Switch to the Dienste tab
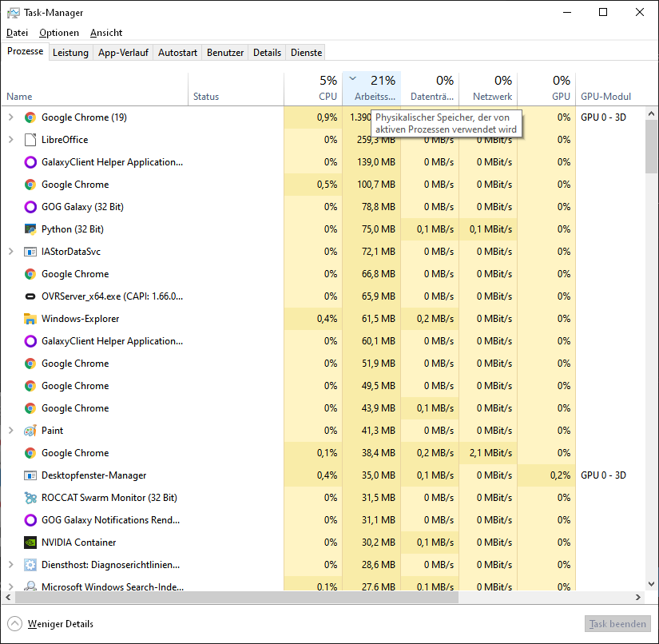This screenshot has height=644, width=659. pyautogui.click(x=307, y=53)
